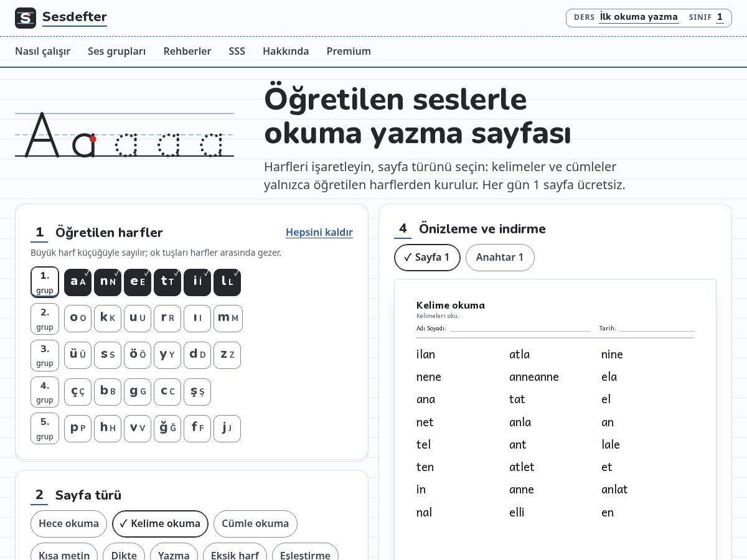Enable the letter ç Ç

(x=78, y=391)
